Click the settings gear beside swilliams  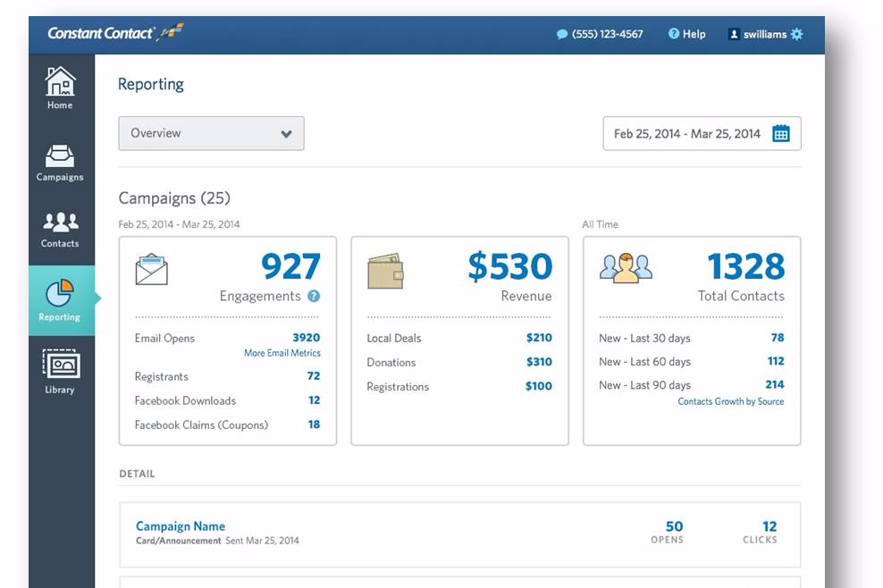[796, 34]
